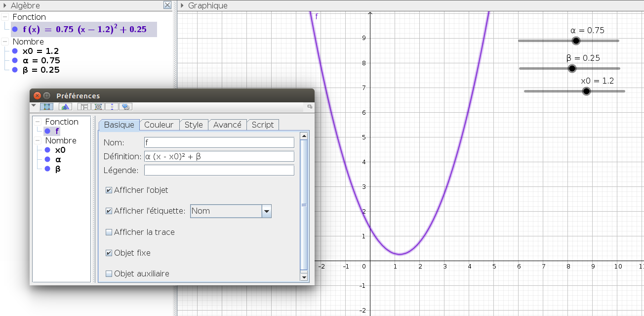Viewport: 644px width, 316px height.
Task: Open the Layout preferences icon
Action: [x=84, y=106]
